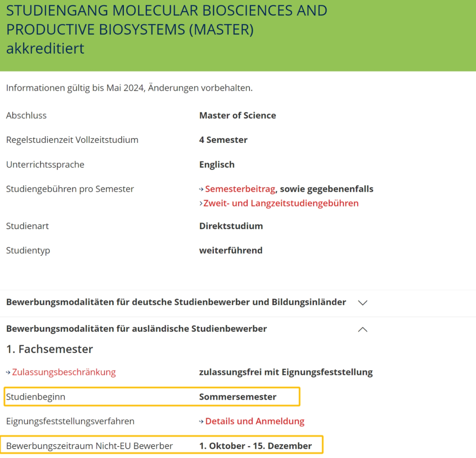Click the '1. Oktober - 15. Dezember' date range
Image resolution: width=476 pixels, height=458 pixels.
pos(255,446)
